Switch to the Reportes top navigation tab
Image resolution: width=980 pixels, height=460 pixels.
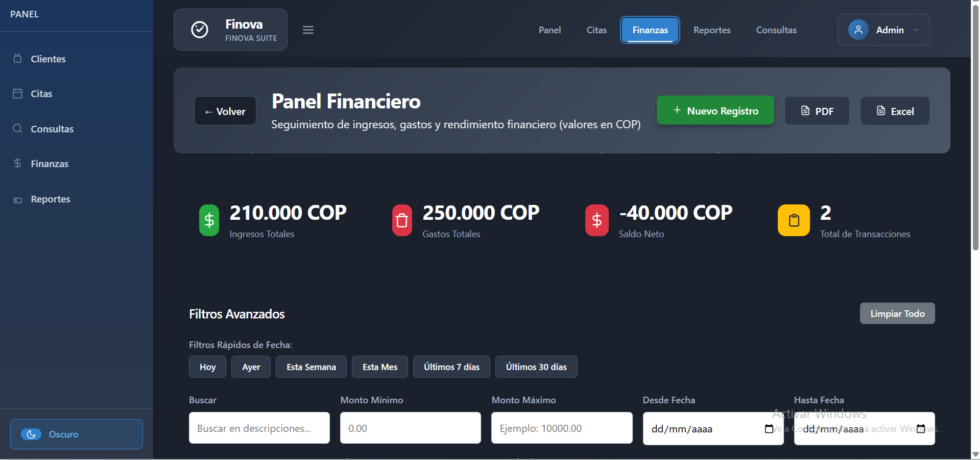[x=711, y=30]
